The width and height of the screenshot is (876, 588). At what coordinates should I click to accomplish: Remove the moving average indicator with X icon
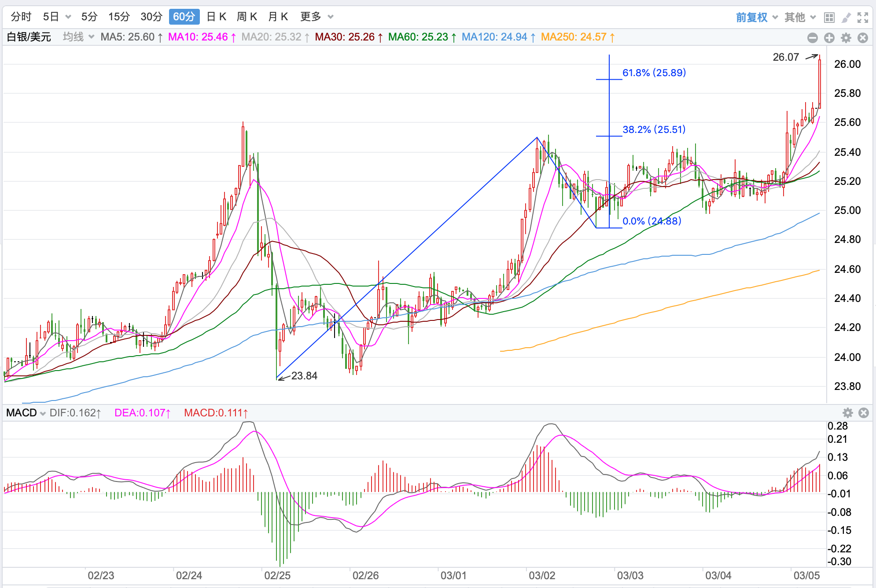coord(863,38)
